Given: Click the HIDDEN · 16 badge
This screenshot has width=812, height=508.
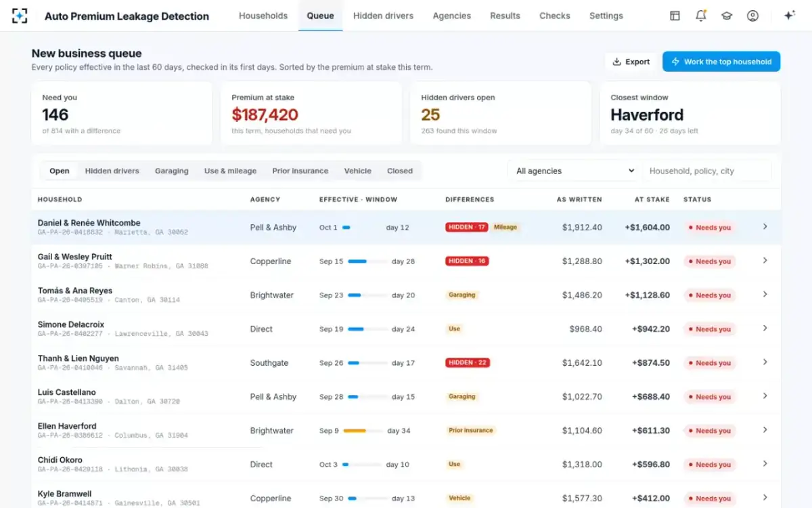Looking at the screenshot, I should [467, 261].
